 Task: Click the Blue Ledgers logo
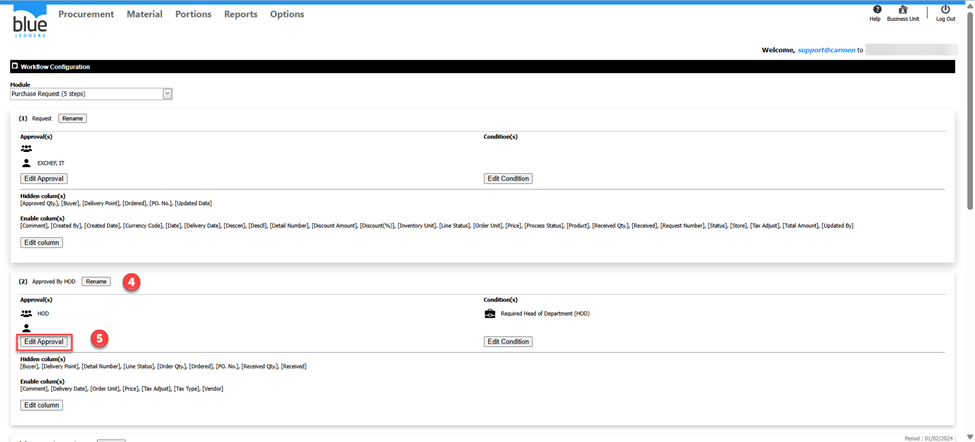coord(29,21)
